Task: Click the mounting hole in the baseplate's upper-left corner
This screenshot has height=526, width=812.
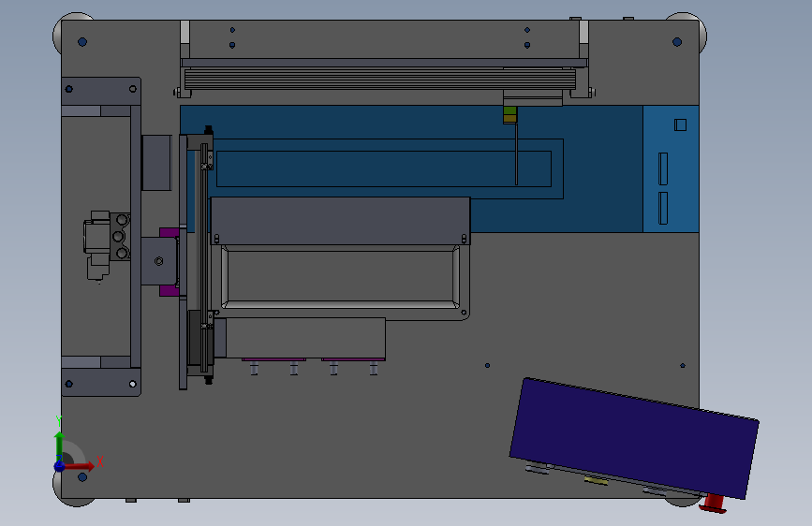Action: click(x=82, y=42)
